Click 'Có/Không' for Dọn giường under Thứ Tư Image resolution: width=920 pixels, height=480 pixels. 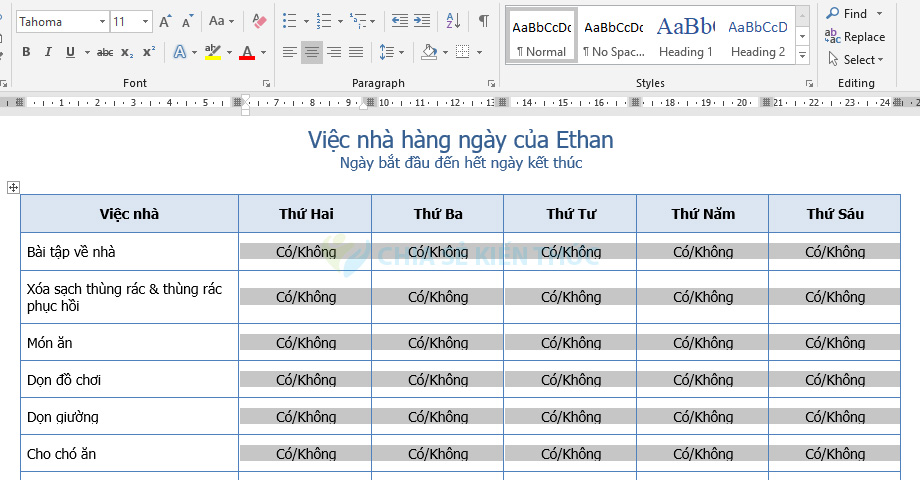tap(571, 417)
